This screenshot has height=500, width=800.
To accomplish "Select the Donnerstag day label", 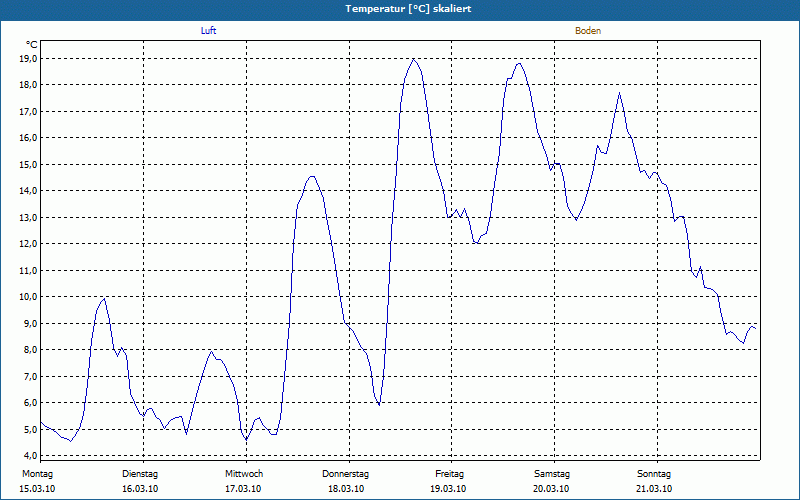I will [x=345, y=474].
